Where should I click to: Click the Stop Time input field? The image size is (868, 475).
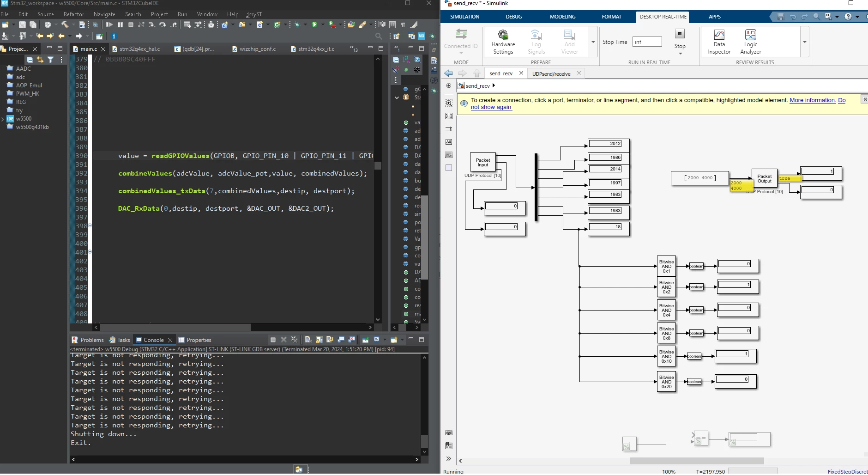[x=647, y=42]
